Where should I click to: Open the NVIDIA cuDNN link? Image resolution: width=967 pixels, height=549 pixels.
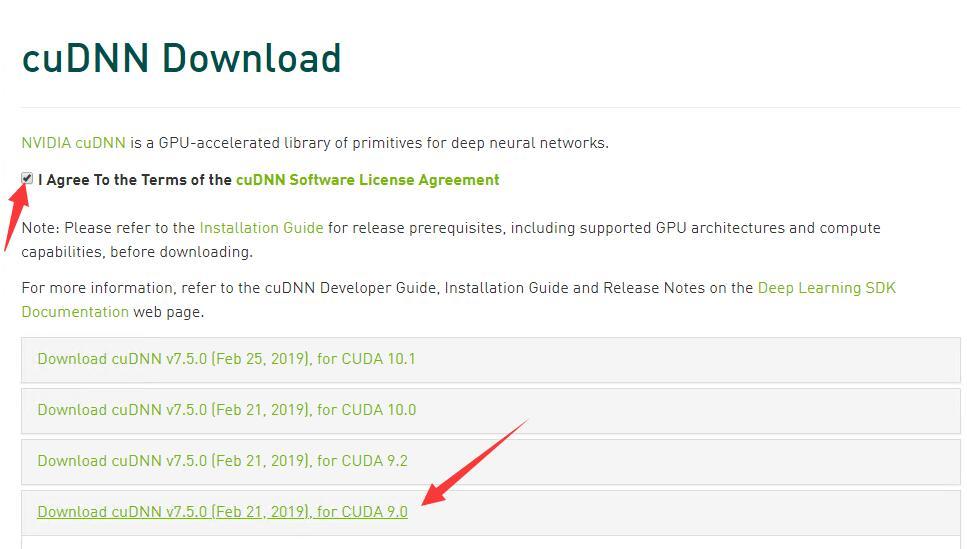73,143
